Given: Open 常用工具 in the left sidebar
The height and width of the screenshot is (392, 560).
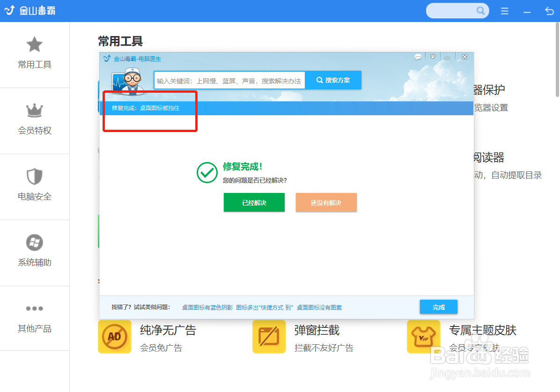Looking at the screenshot, I should pos(35,55).
